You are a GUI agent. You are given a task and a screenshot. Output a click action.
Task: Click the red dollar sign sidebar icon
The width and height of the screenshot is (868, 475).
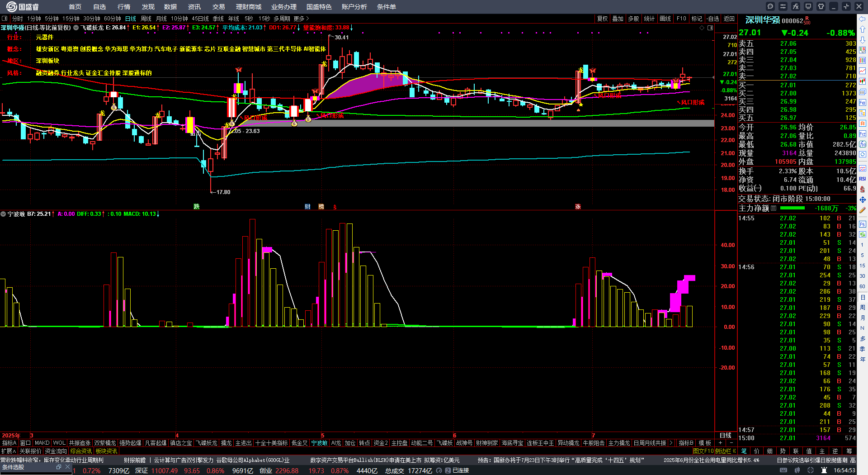click(x=863, y=189)
